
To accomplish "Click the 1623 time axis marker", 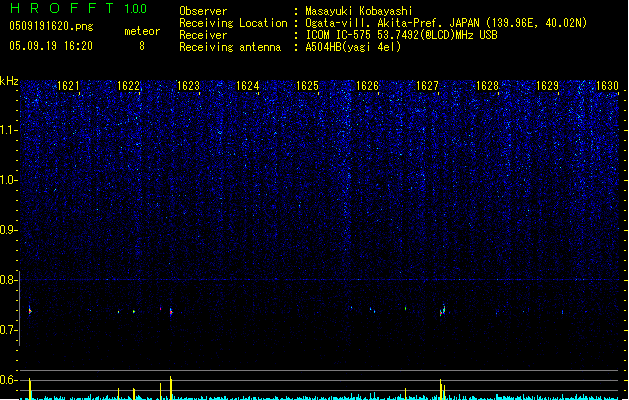I will pyautogui.click(x=188, y=86).
